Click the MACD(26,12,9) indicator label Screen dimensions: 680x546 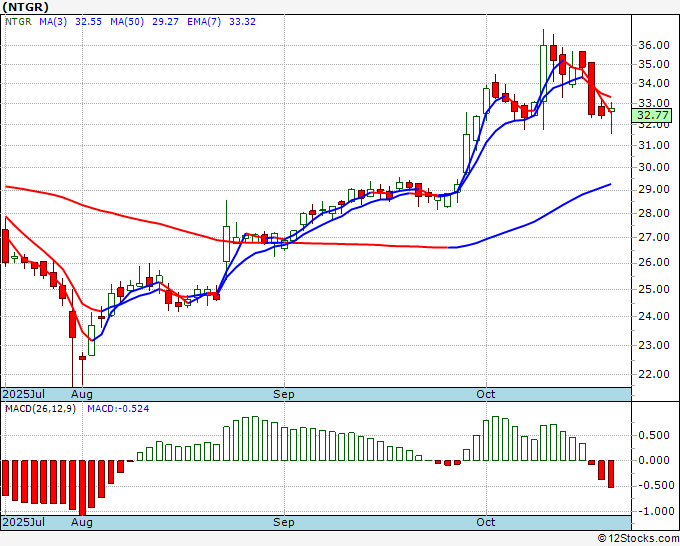click(x=40, y=409)
